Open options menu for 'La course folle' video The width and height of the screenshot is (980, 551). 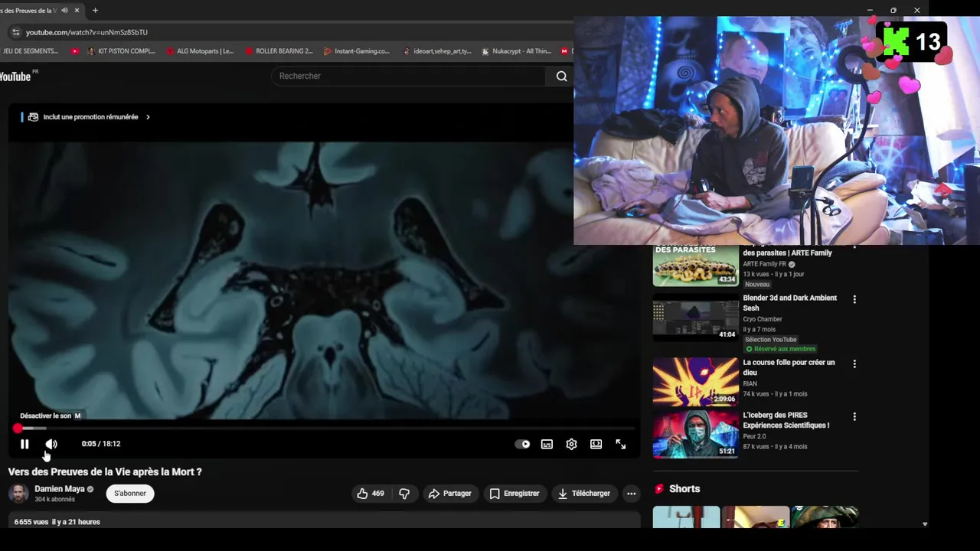tap(854, 364)
